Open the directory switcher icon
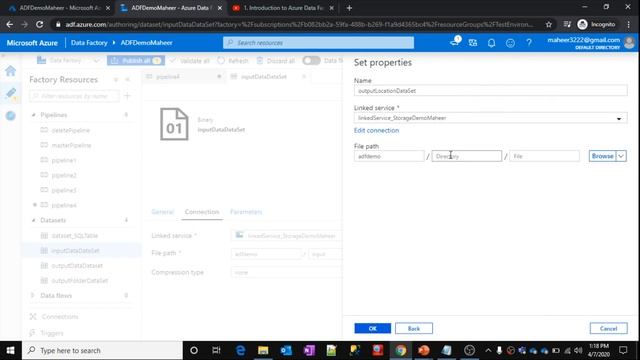Screen dimensions: 640x360 tap(473, 42)
